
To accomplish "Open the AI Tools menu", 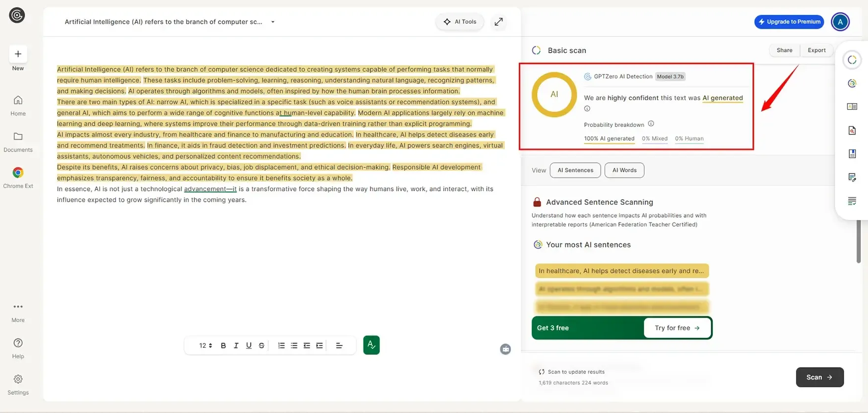I will pyautogui.click(x=460, y=22).
